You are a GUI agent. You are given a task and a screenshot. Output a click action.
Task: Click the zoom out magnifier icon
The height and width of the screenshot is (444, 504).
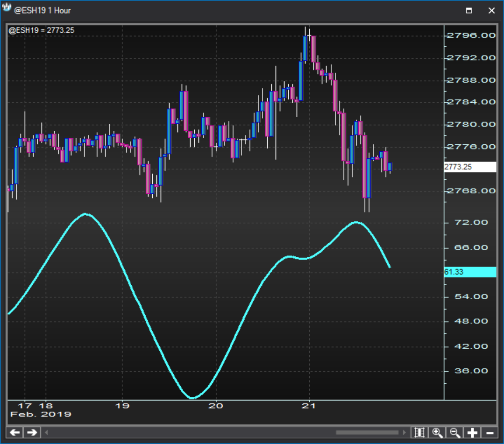click(455, 432)
